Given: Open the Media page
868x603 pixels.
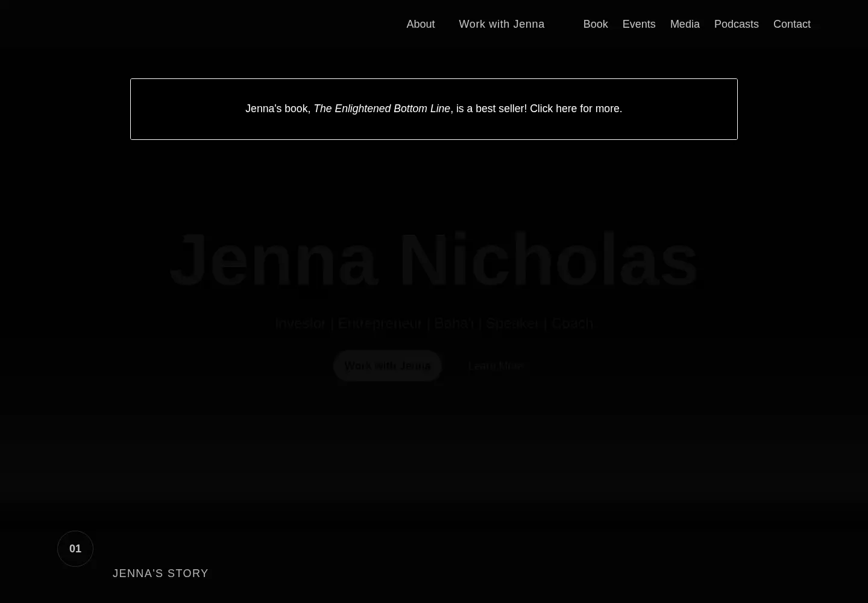Looking at the screenshot, I should 685,24.
